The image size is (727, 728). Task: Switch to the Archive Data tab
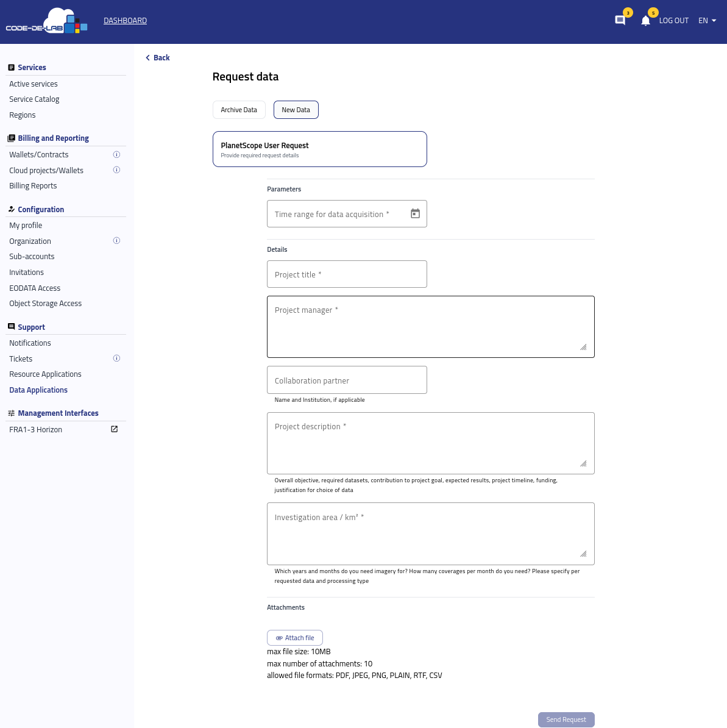239,110
